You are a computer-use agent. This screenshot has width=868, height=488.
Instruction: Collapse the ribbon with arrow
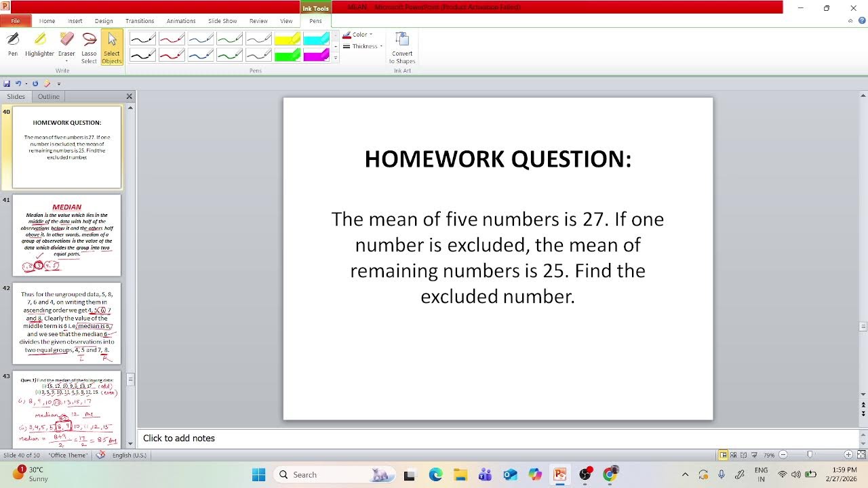click(x=850, y=21)
